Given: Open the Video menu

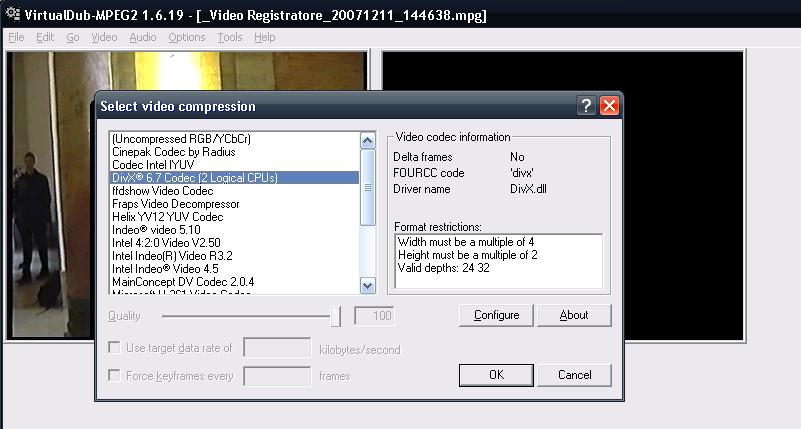Looking at the screenshot, I should [104, 37].
